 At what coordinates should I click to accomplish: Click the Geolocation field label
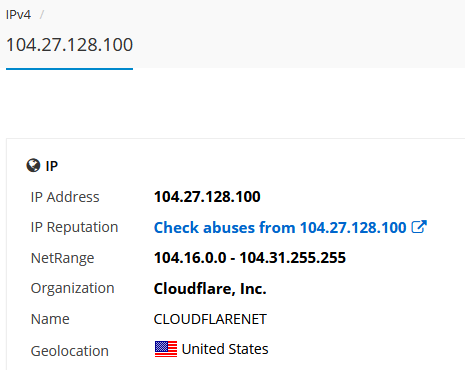pos(70,351)
